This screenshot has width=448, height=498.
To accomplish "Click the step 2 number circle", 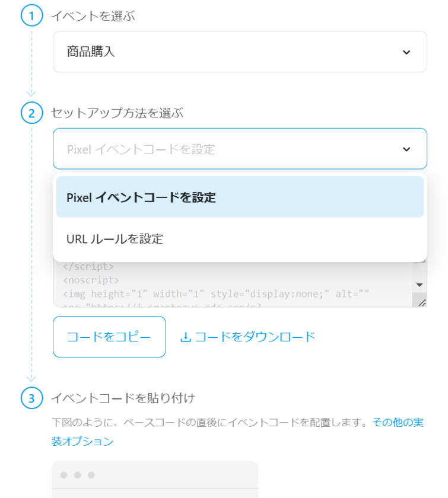I will pyautogui.click(x=31, y=113).
